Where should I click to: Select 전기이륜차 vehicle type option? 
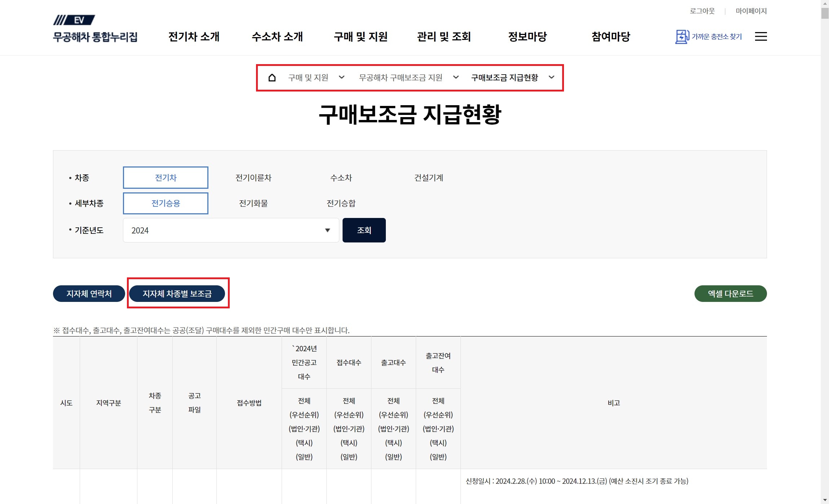pos(253,178)
